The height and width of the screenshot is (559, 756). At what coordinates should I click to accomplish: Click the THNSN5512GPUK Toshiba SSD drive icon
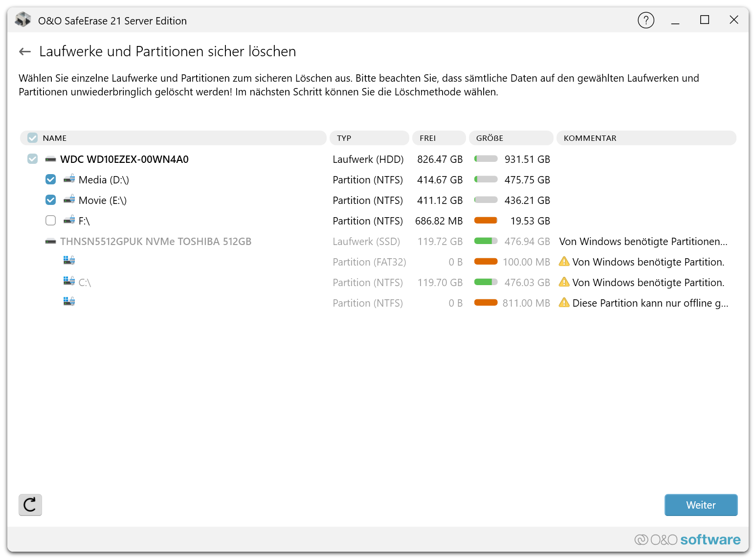point(50,242)
